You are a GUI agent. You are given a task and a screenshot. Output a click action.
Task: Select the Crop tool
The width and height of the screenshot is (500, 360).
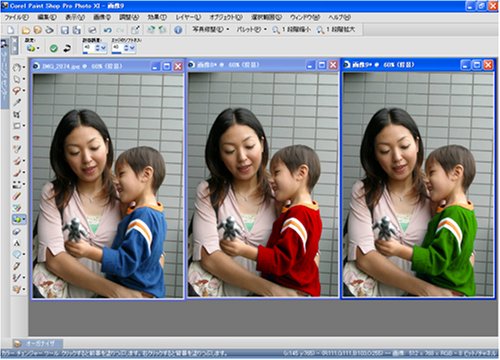pyautogui.click(x=17, y=114)
